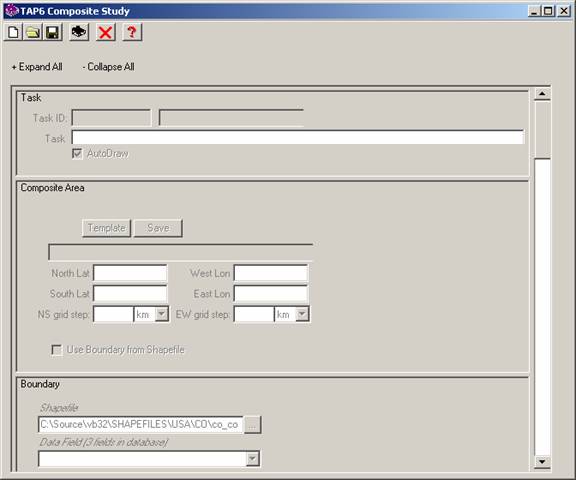Click + Expand All
The height and width of the screenshot is (480, 576).
coord(37,67)
